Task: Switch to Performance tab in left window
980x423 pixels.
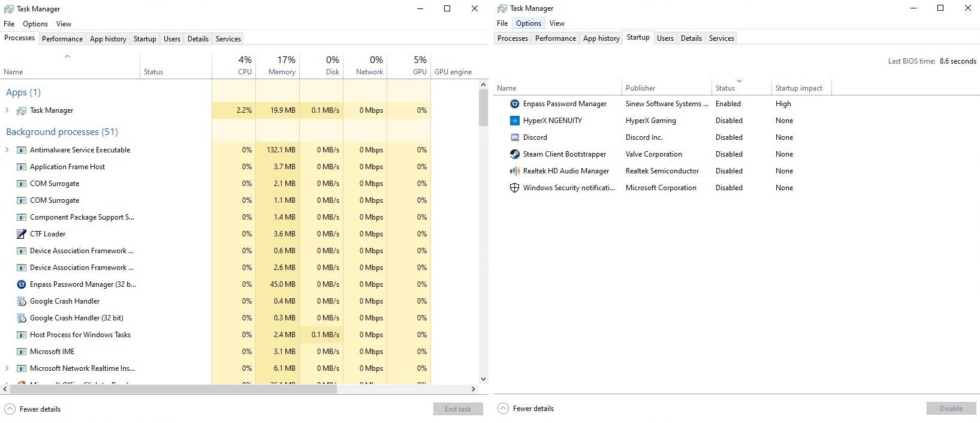Action: click(62, 39)
